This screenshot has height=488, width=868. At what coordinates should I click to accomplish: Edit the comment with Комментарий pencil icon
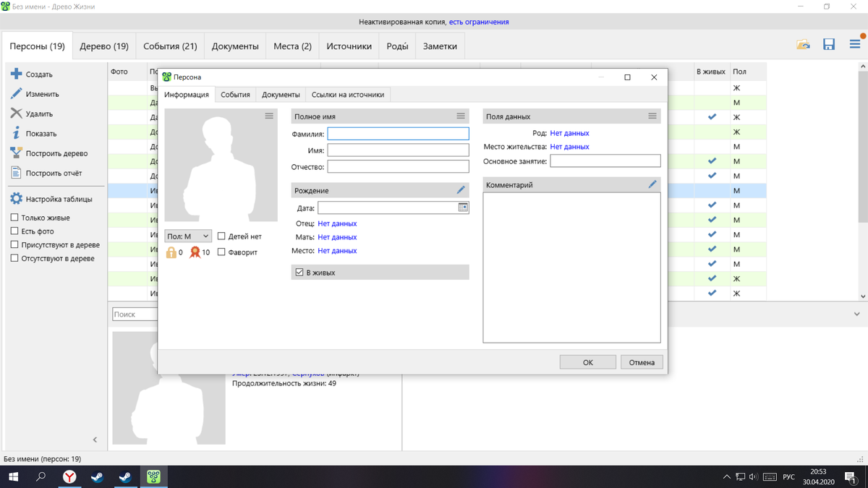pos(652,184)
